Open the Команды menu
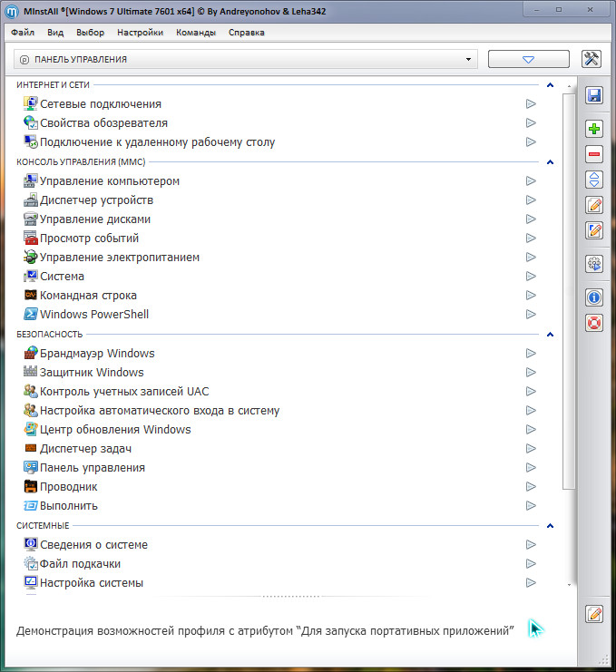 196,33
